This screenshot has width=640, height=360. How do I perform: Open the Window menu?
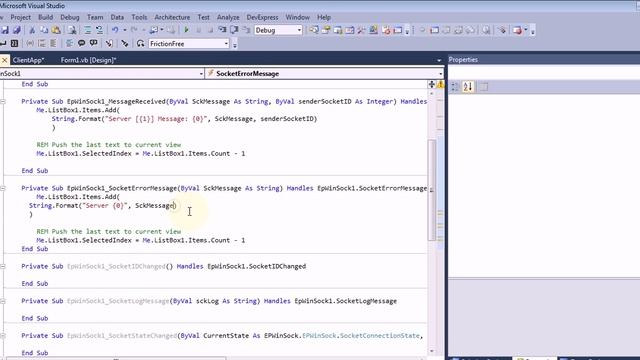point(298,18)
